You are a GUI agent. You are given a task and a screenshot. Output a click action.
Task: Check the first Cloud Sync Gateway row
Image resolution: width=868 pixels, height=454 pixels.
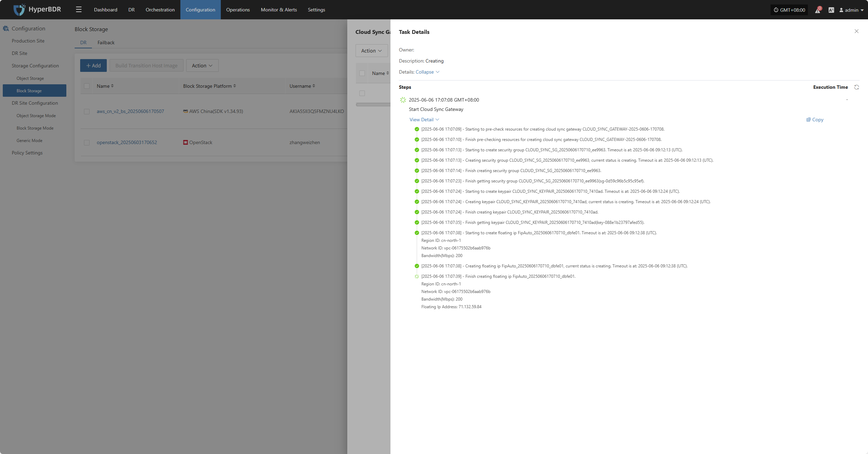coord(362,93)
